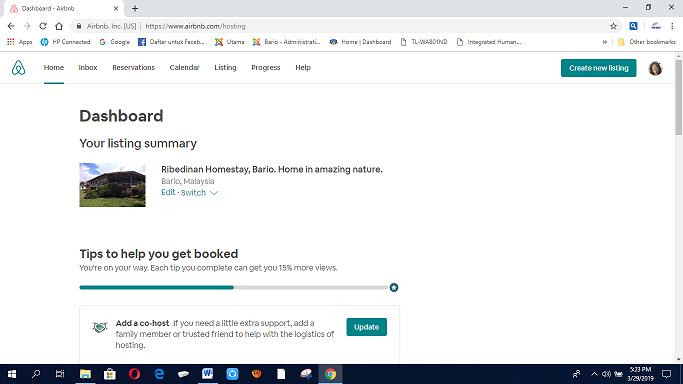Click the Add a co-host handshake icon
This screenshot has height=384, width=683.
pyautogui.click(x=100, y=327)
